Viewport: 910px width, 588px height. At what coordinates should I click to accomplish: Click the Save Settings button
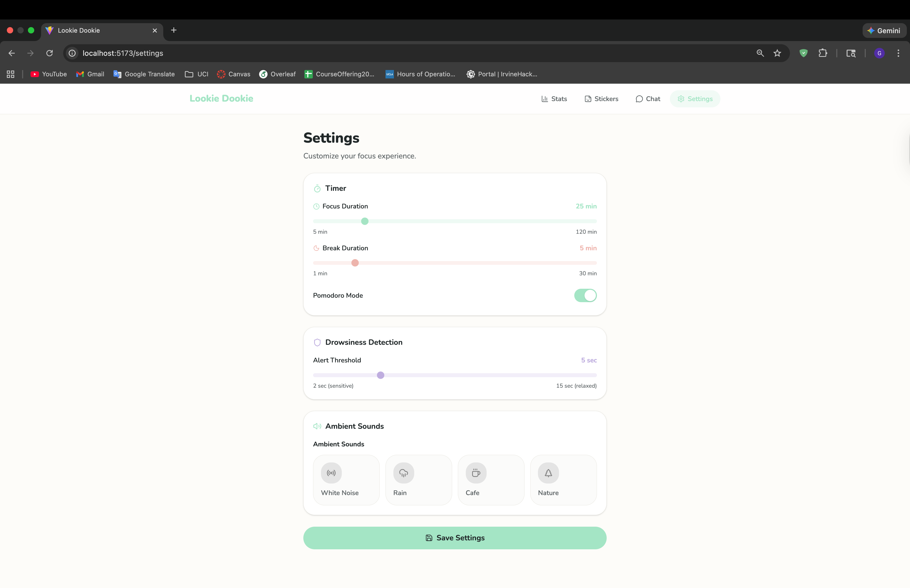(454, 538)
